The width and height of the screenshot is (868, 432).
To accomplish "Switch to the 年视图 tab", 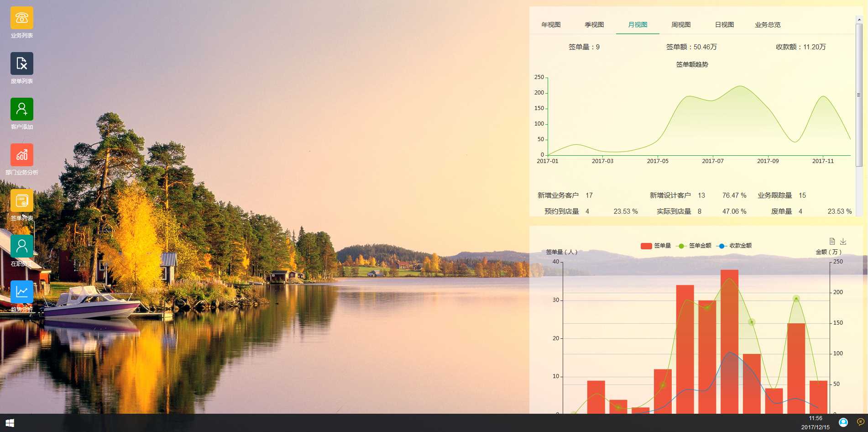I will click(551, 25).
